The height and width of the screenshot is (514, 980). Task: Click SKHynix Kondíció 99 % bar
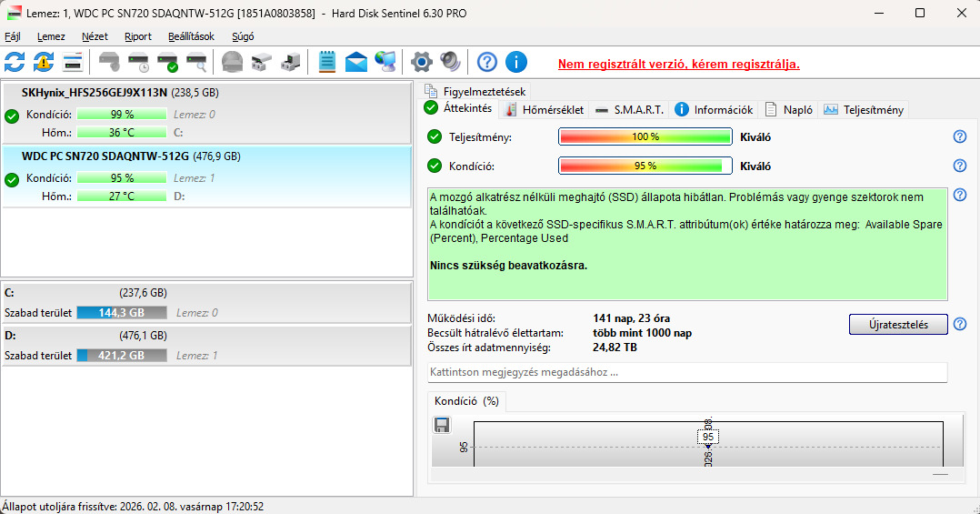point(122,115)
